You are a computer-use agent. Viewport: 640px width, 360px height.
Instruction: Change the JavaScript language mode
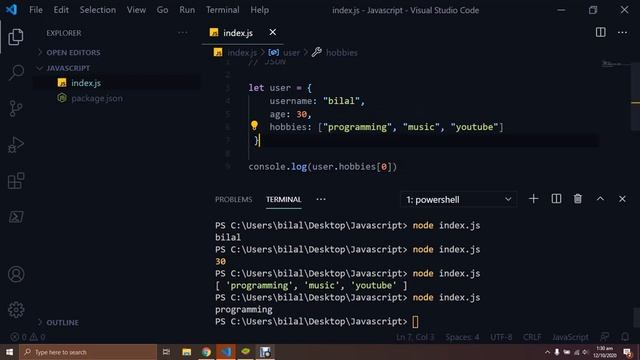570,337
